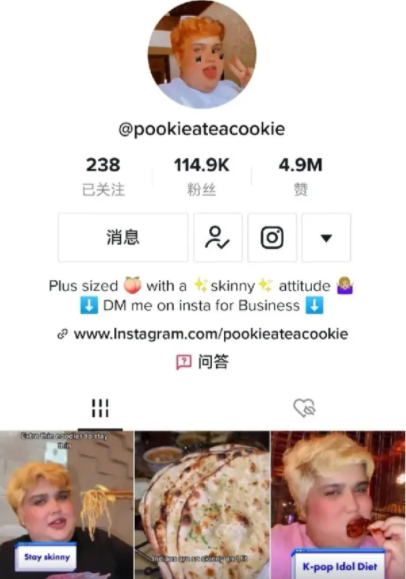406x579 pixels.
Task: Click the K-pop Idol Diet sticker label
Action: pyautogui.click(x=339, y=565)
